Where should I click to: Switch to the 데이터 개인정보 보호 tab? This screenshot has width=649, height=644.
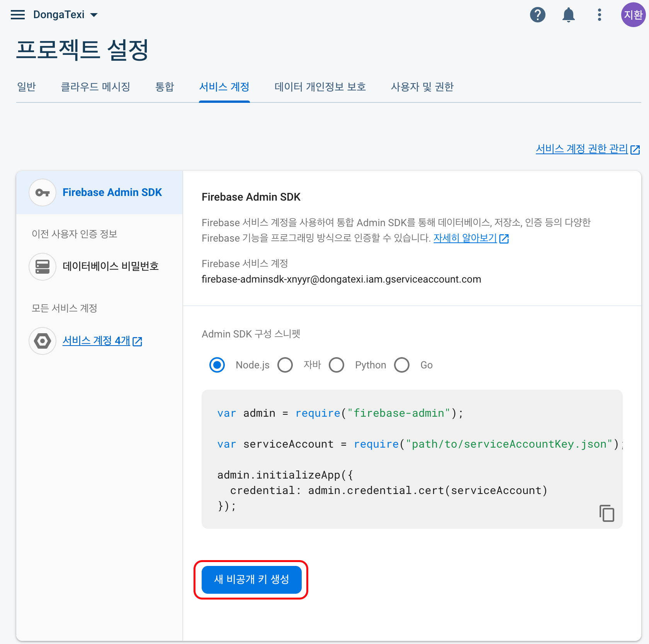(320, 87)
